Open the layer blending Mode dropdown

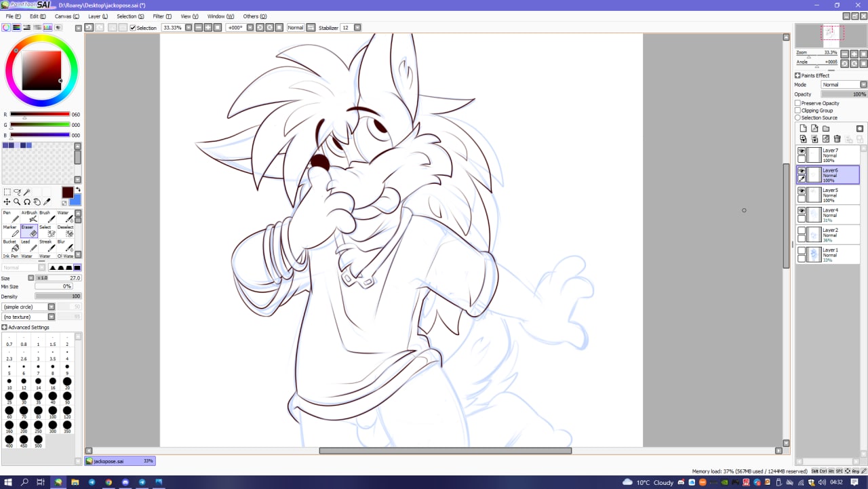point(844,85)
